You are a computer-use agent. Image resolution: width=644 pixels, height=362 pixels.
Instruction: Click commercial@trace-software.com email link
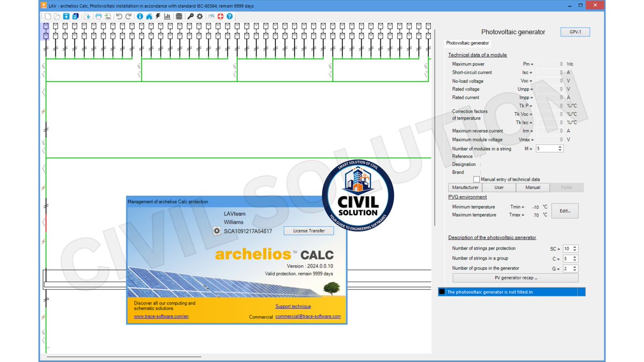(x=308, y=316)
